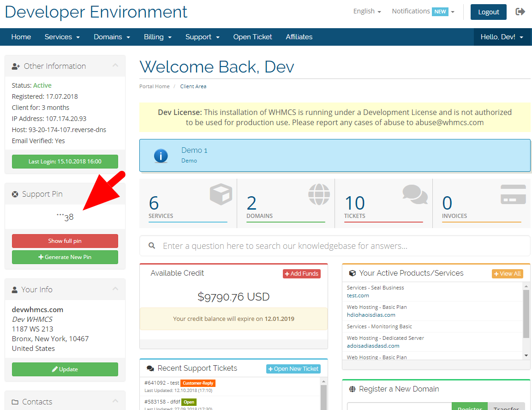Expand the Billing menu
The image size is (532, 410).
158,37
